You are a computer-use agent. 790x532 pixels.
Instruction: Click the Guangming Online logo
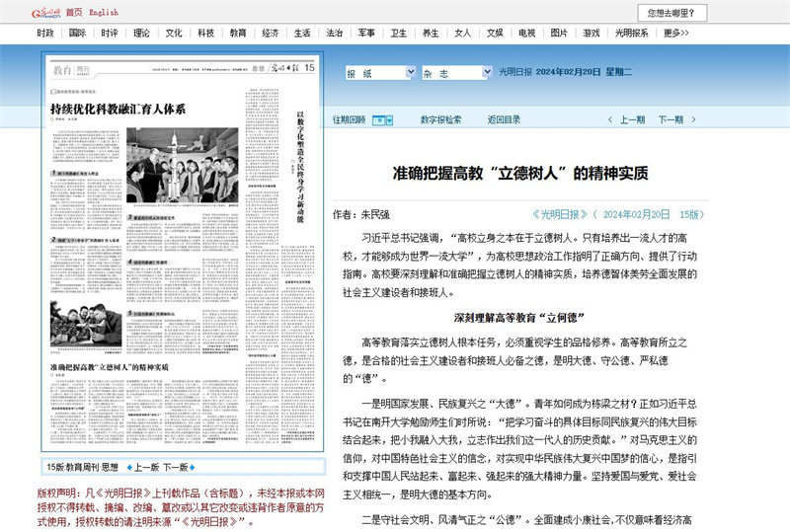pos(32,12)
